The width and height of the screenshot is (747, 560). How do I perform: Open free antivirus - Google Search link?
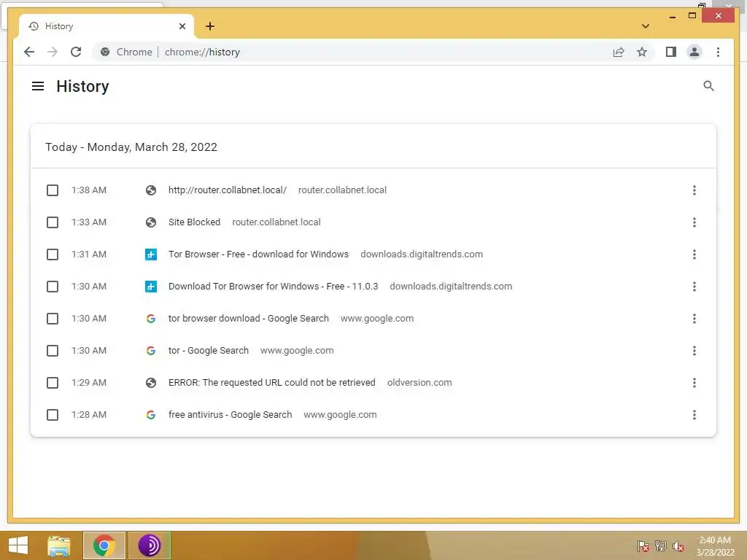click(x=230, y=415)
